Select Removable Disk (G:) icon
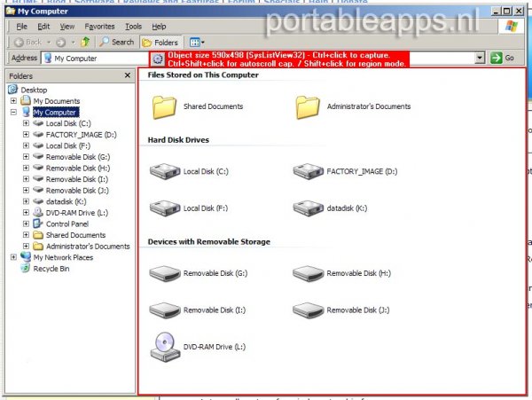 point(165,273)
